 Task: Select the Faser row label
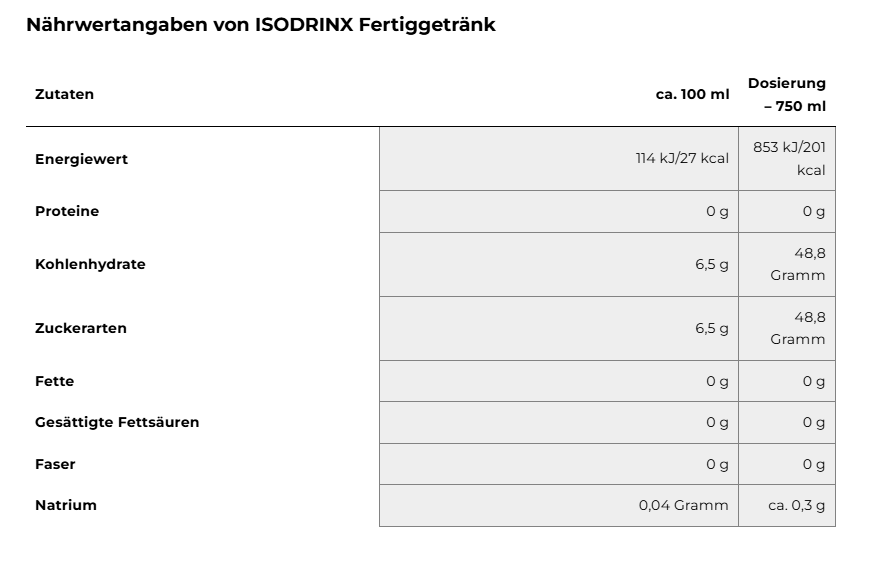55,464
